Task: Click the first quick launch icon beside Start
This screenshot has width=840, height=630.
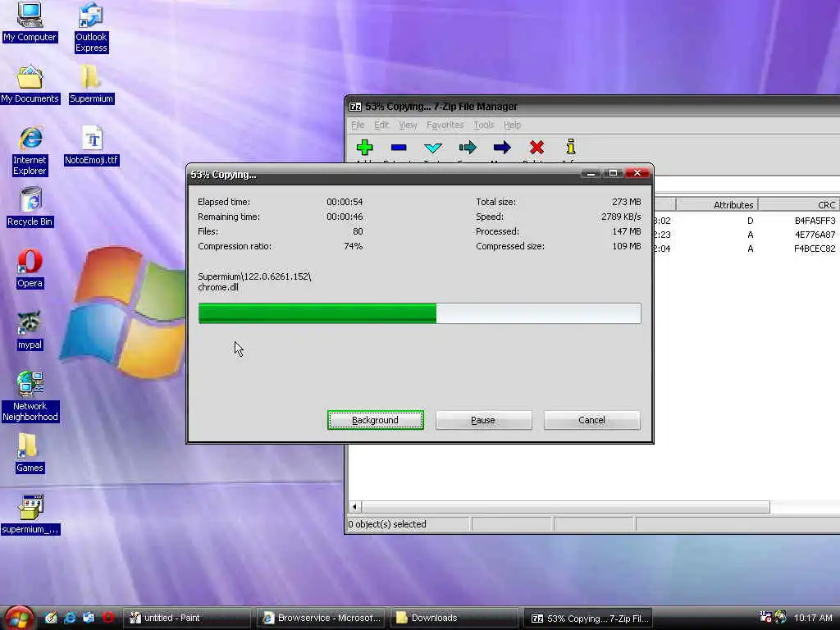Action: pos(51,618)
